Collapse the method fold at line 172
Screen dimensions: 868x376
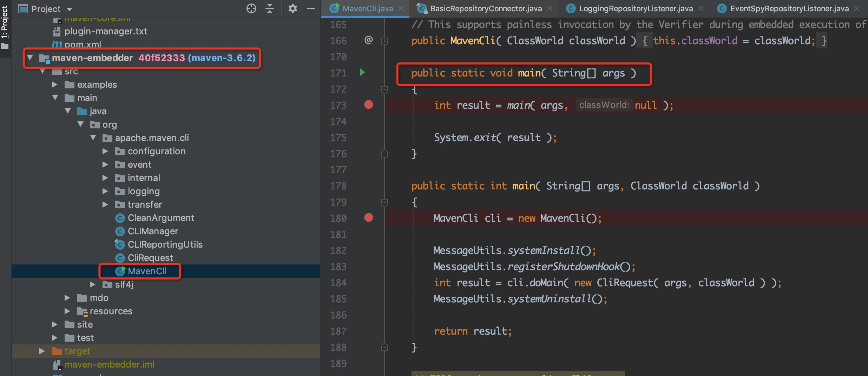pos(384,90)
